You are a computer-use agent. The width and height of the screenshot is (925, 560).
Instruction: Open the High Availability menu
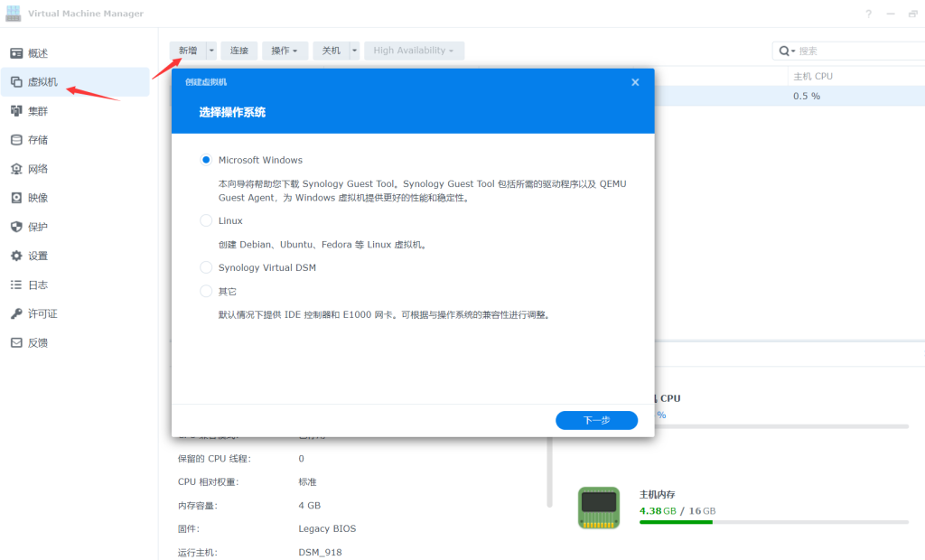(x=414, y=51)
